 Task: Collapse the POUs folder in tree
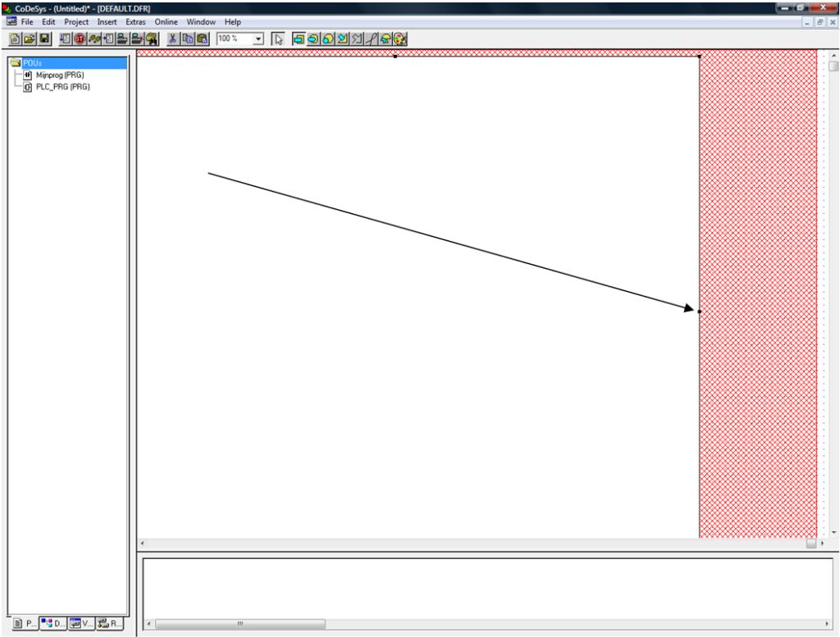pyautogui.click(x=16, y=63)
